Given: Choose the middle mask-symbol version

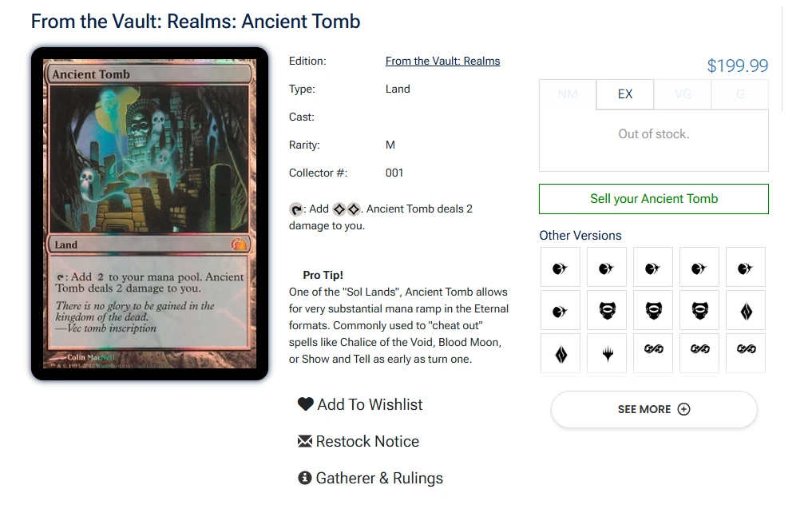Looking at the screenshot, I should 653,310.
